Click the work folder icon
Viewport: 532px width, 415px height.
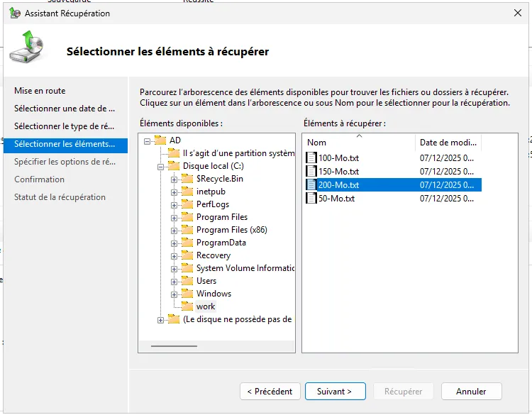(x=187, y=306)
